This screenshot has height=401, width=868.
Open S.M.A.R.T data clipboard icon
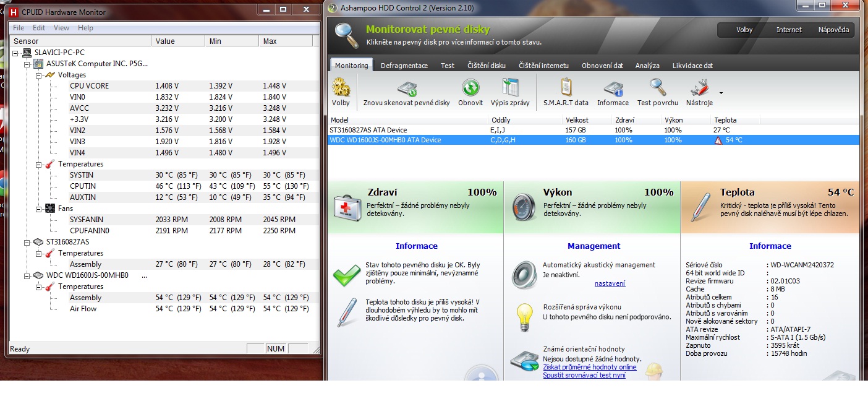(x=566, y=87)
